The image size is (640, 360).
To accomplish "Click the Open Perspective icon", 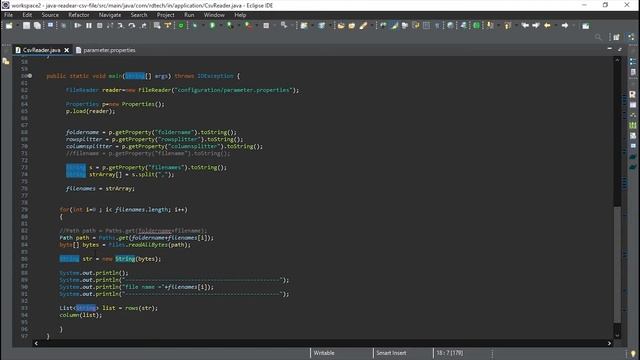I will point(616,37).
